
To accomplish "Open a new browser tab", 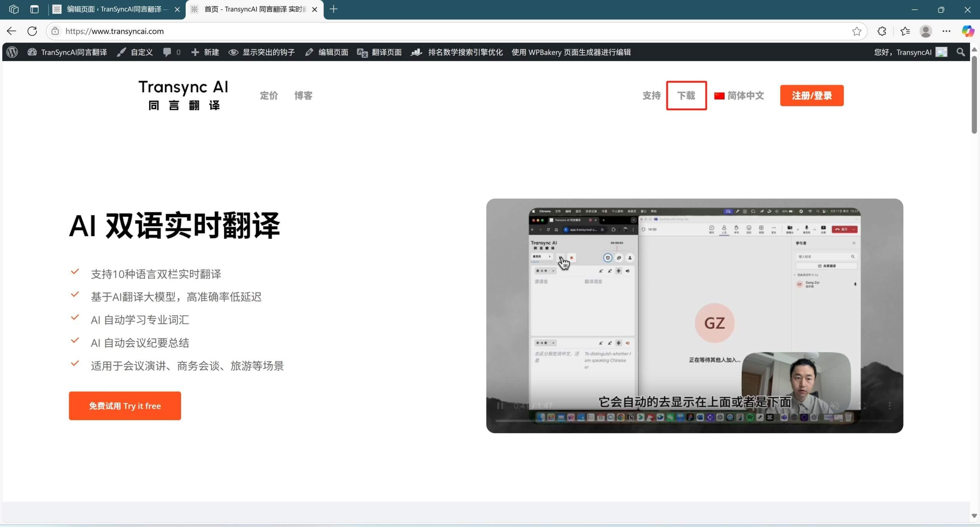I will (333, 9).
